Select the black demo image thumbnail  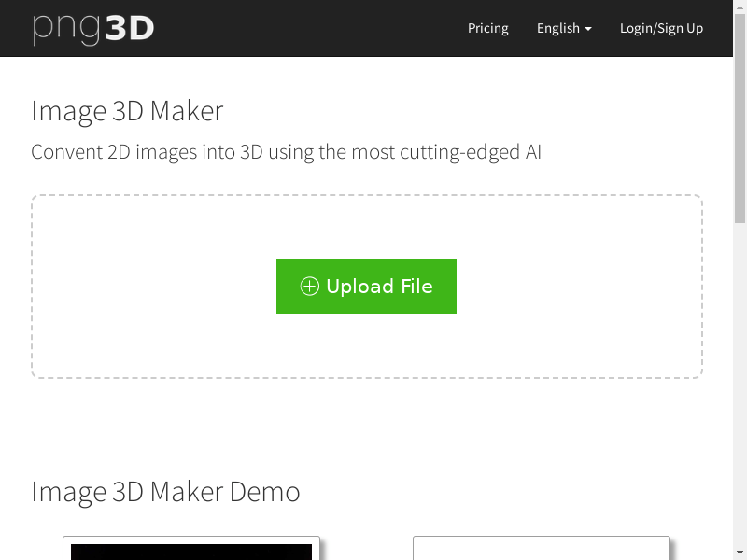pos(191,550)
